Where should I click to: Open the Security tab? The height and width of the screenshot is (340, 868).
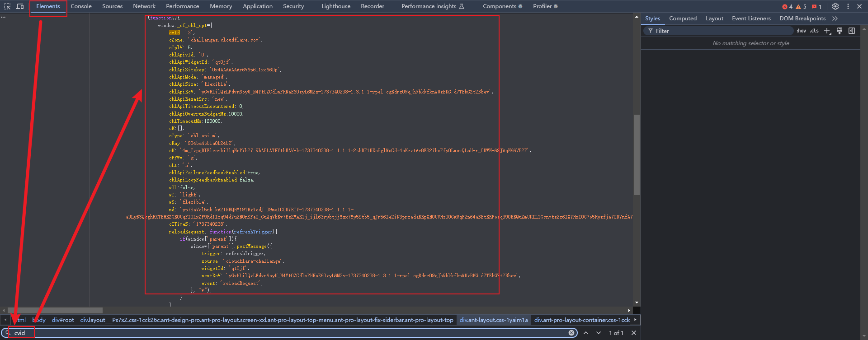tap(293, 6)
